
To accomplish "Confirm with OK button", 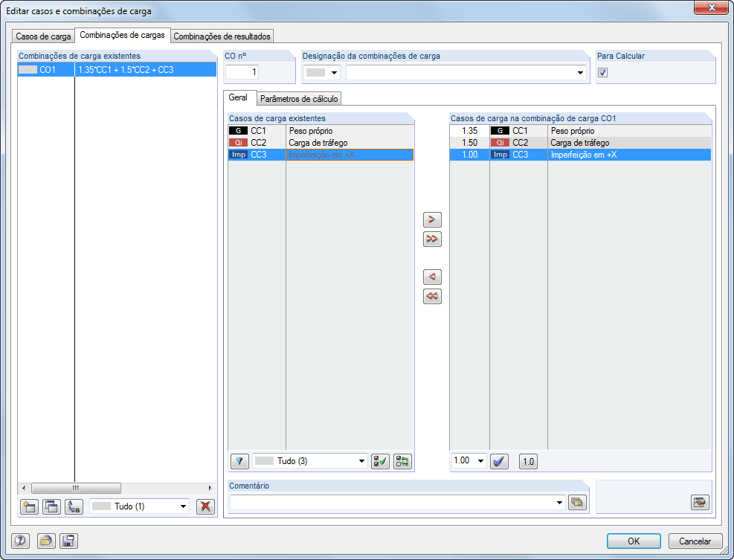I will [x=634, y=541].
